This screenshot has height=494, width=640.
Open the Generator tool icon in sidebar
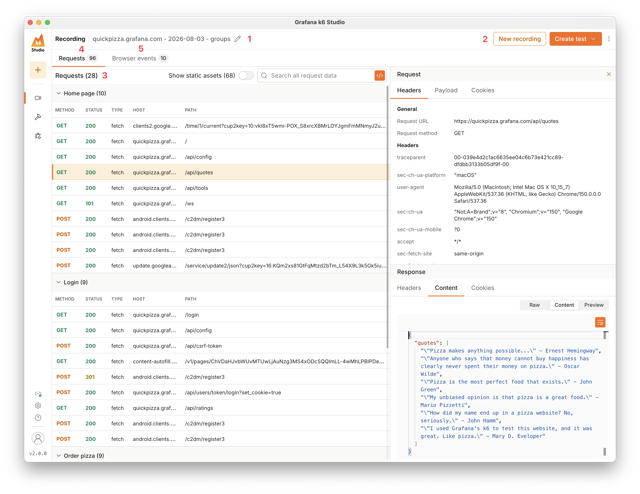(38, 117)
